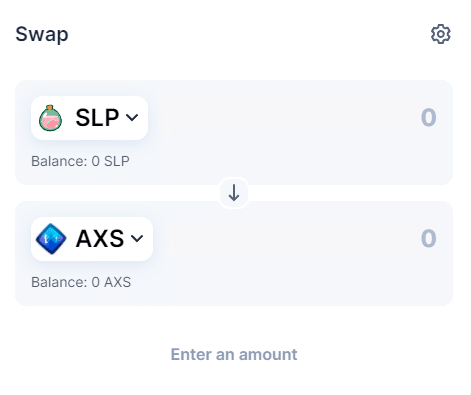Screen dimensions: 471x395
Task: Click the top SLP swap-from panel
Action: pyautogui.click(x=234, y=132)
